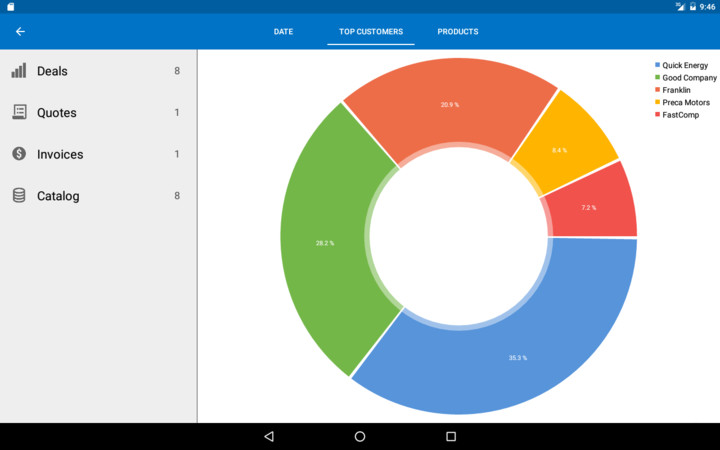Viewport: 720px width, 450px height.
Task: Tap the back arrow icon
Action: point(20,31)
